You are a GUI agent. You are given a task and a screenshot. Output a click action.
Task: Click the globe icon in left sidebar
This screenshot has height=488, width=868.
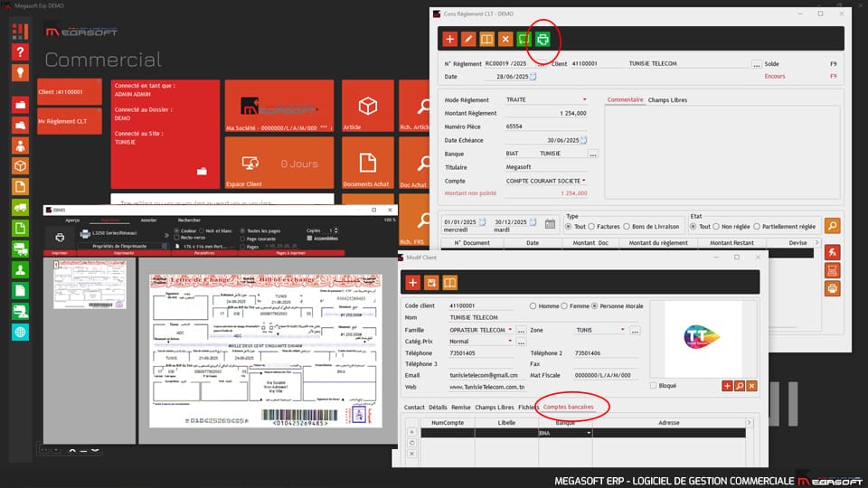coord(20,332)
